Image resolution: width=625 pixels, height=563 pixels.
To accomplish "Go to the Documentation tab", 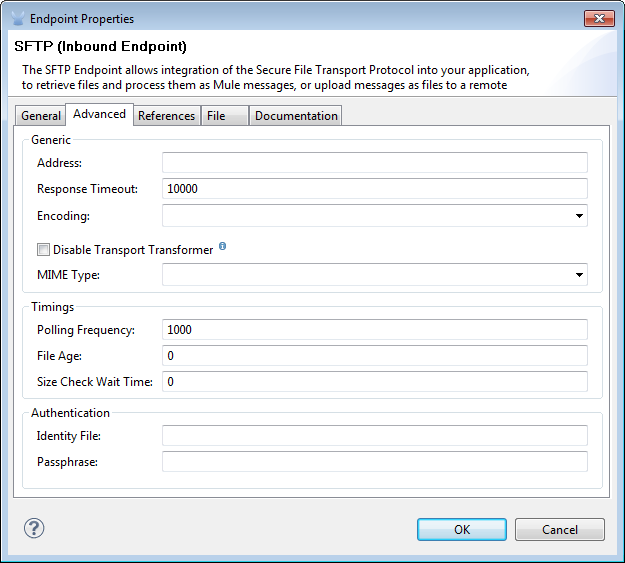I will (296, 116).
